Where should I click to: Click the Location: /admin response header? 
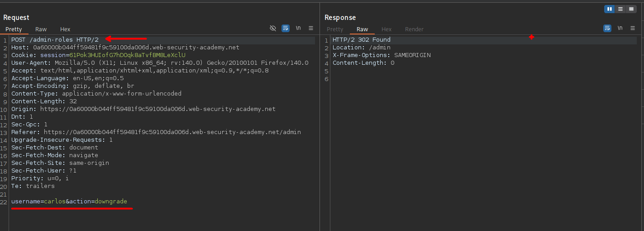(x=361, y=48)
